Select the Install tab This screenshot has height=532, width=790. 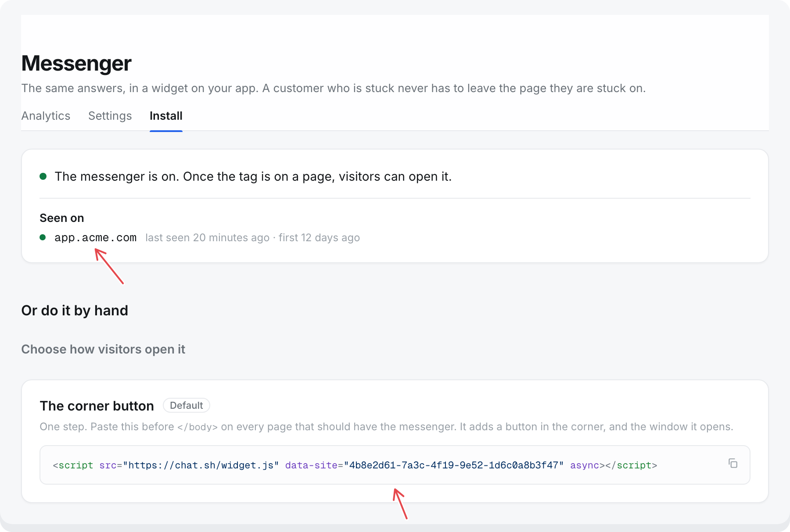[166, 116]
